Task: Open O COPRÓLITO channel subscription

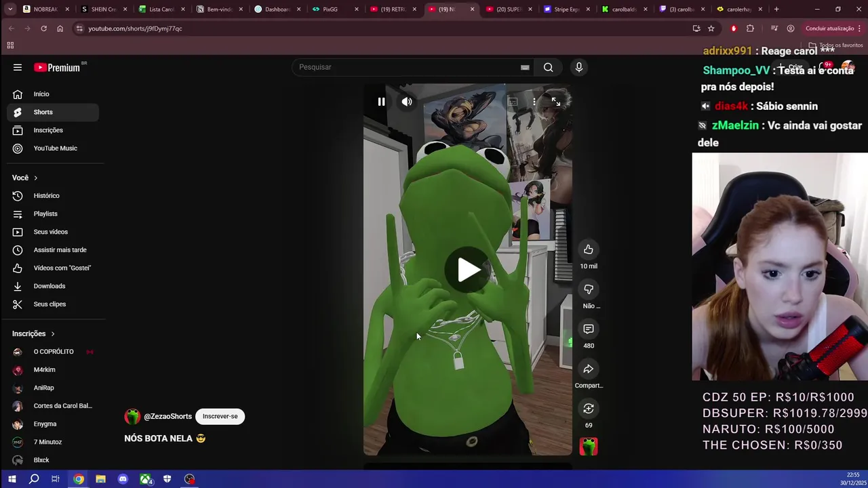Action: coord(53,352)
